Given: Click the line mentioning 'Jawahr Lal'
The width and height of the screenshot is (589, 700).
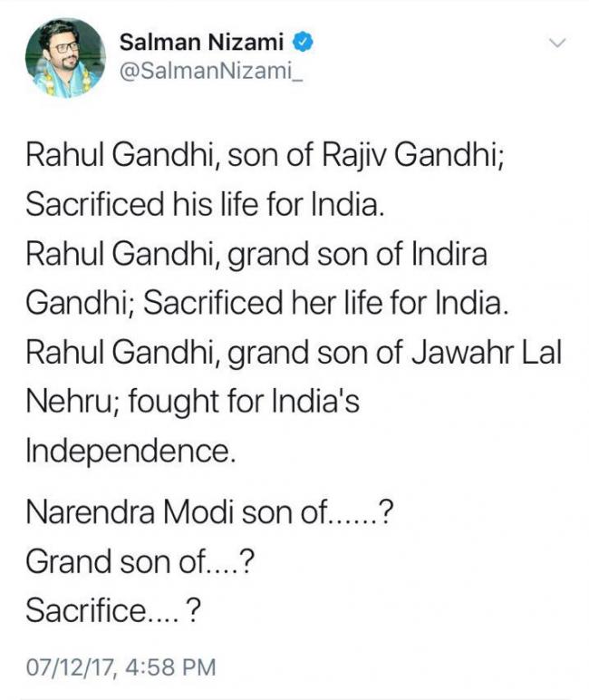Looking at the screenshot, I should tap(294, 352).
